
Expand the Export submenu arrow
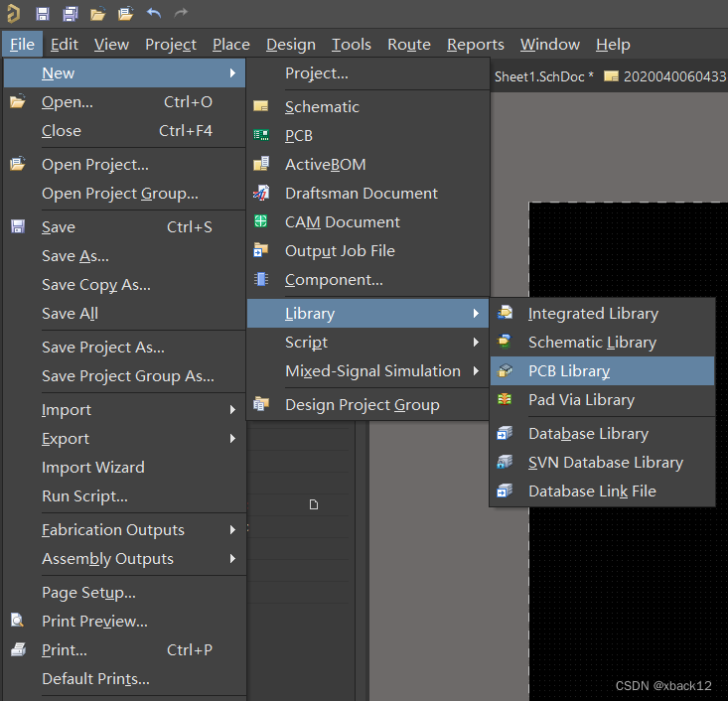[232, 438]
